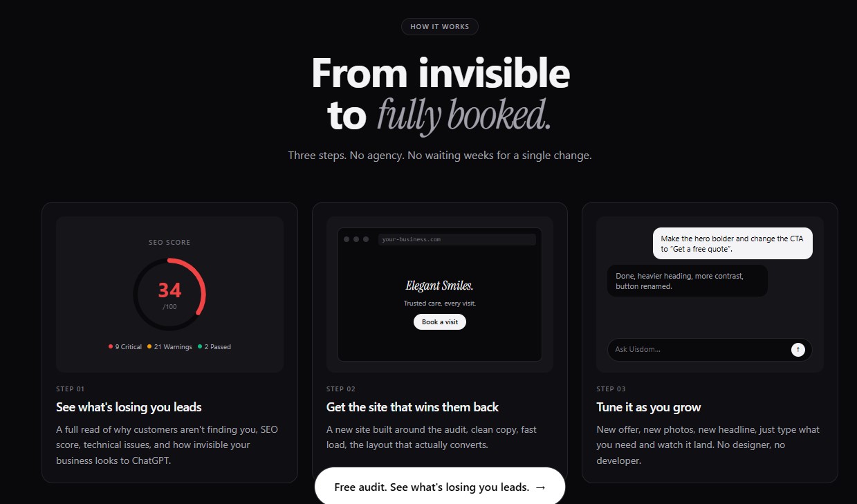Click the 'Tune it as you grow' heading
Image resolution: width=857 pixels, height=504 pixels.
(649, 407)
